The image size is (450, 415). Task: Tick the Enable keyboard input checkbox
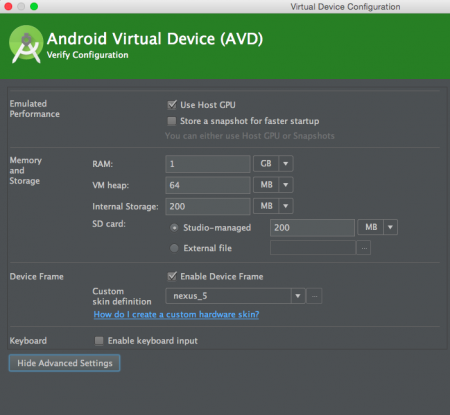pyautogui.click(x=99, y=340)
